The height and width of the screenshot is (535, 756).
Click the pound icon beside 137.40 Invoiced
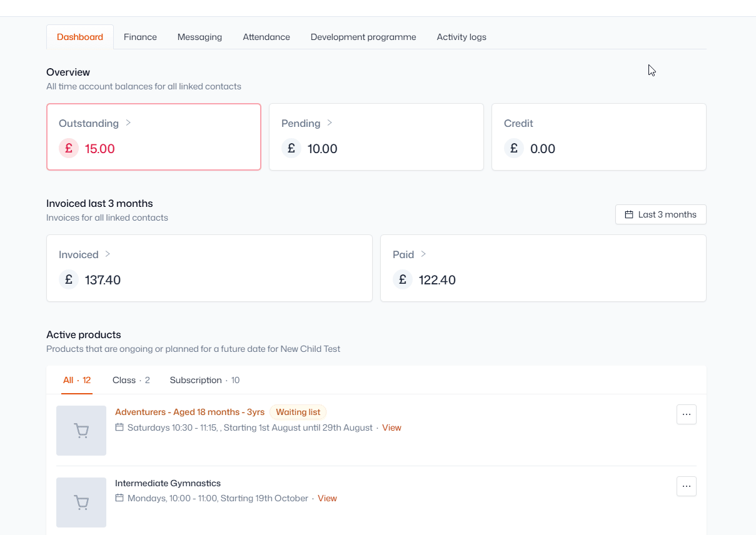[69, 280]
